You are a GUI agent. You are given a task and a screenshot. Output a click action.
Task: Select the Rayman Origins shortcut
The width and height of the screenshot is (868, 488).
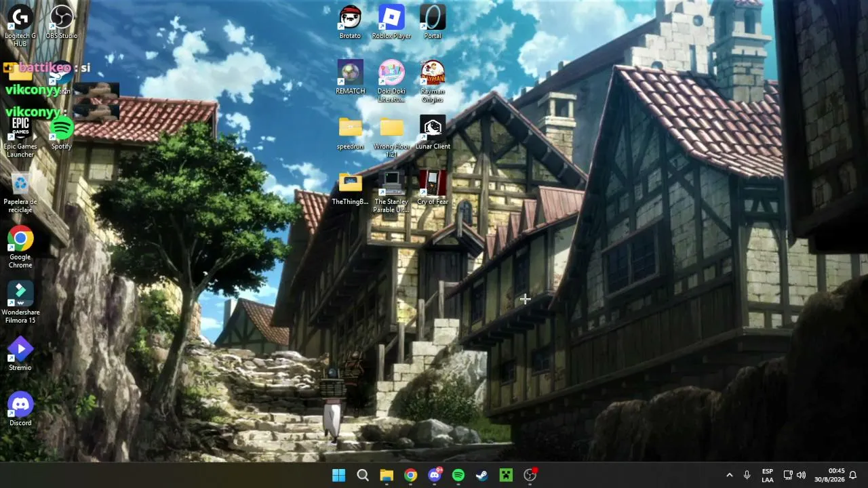click(433, 81)
